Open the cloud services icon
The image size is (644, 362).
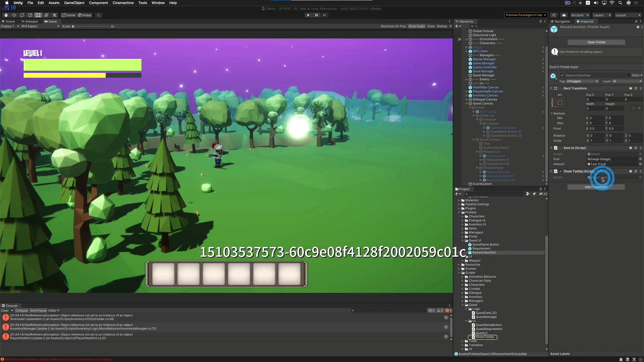point(564,15)
